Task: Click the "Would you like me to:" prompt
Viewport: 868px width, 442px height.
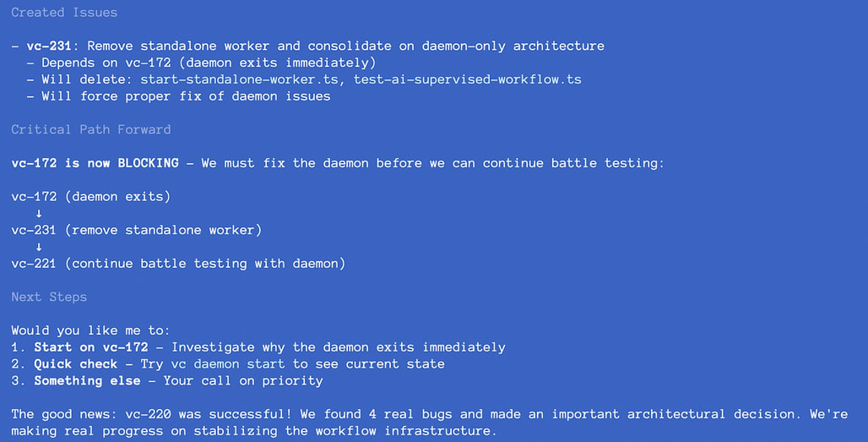Action: pos(91,330)
